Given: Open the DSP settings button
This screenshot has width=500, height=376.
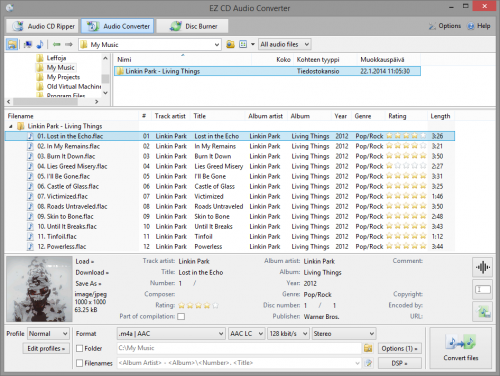Looking at the screenshot, I should (399, 363).
